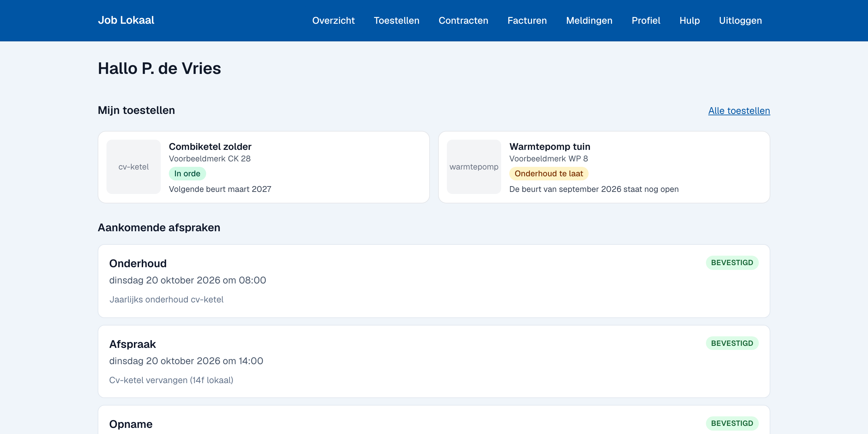The image size is (868, 434).
Task: Click BEVESTIGD badge on Afspraak appointment
Action: pos(732,343)
